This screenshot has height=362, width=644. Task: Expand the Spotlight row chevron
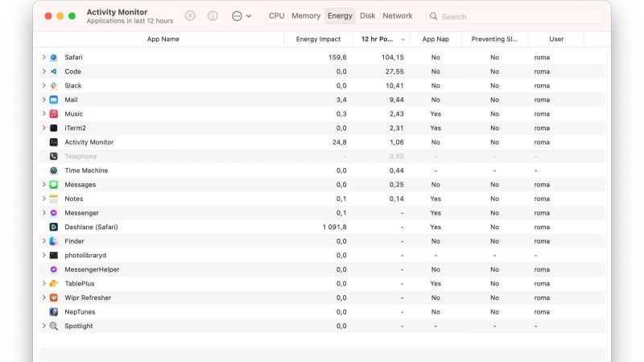[44, 326]
